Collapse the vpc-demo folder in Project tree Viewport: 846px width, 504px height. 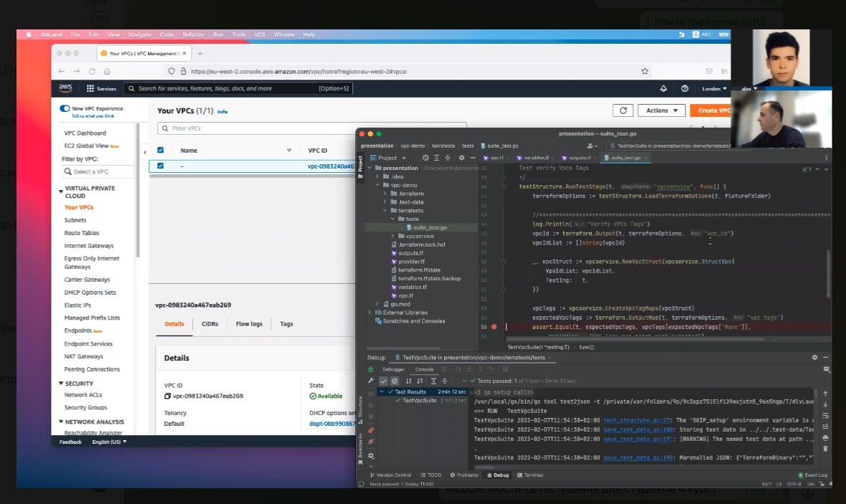pos(377,185)
